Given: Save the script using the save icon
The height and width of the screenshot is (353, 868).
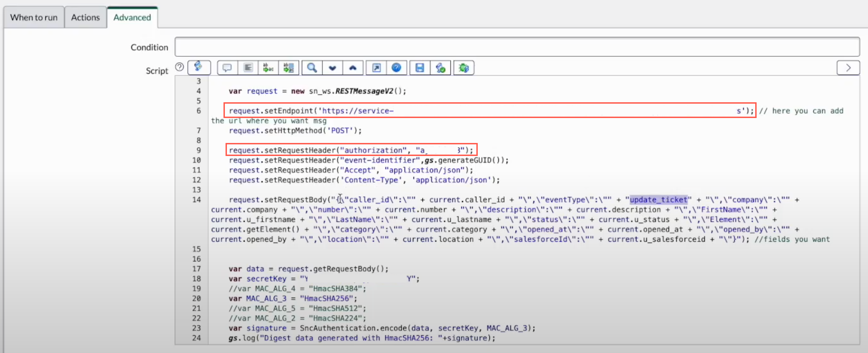Looking at the screenshot, I should point(419,68).
